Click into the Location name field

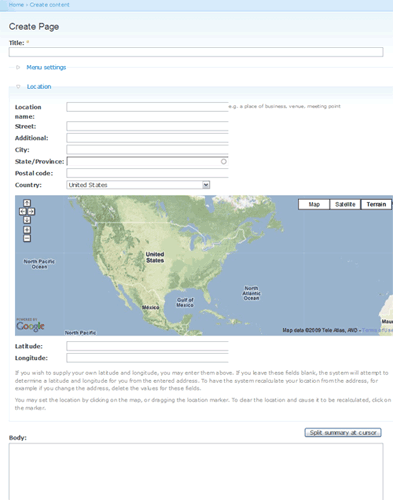(147, 107)
